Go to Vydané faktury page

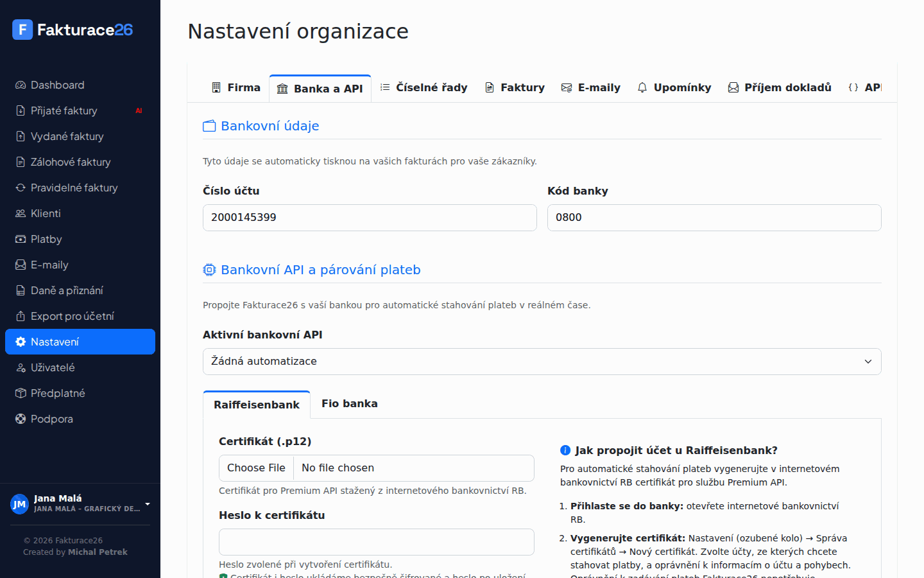[80, 136]
